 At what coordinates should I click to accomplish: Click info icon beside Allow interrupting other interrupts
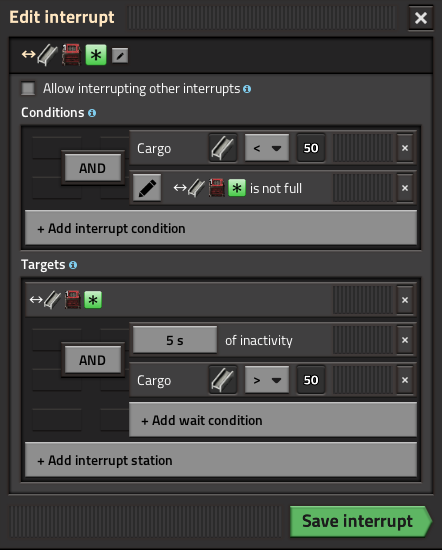247,89
